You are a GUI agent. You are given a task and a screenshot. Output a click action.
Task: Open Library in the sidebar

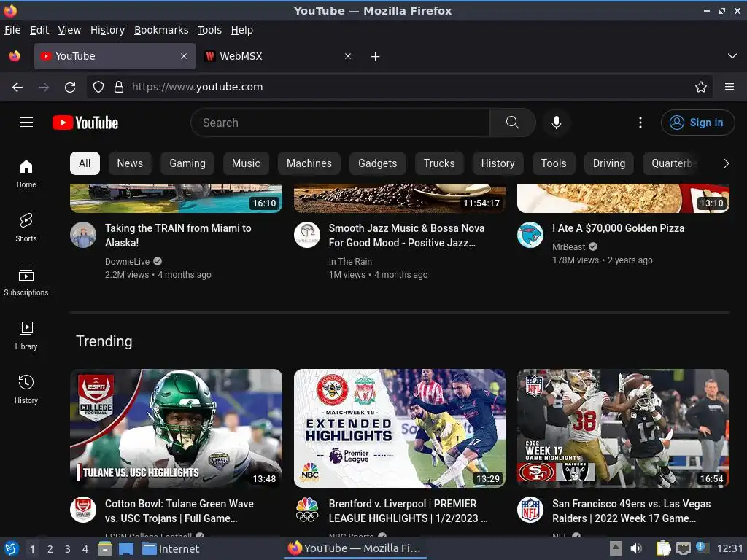26,335
